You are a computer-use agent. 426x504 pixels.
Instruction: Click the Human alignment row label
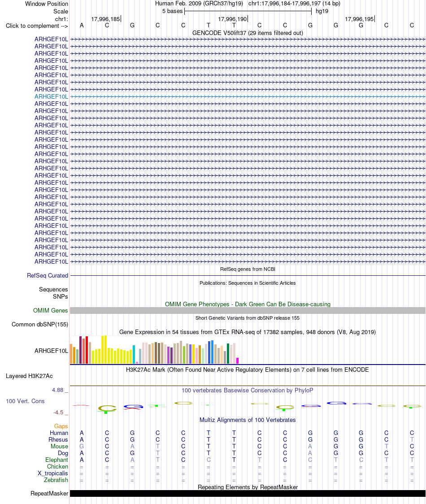pyautogui.click(x=59, y=433)
